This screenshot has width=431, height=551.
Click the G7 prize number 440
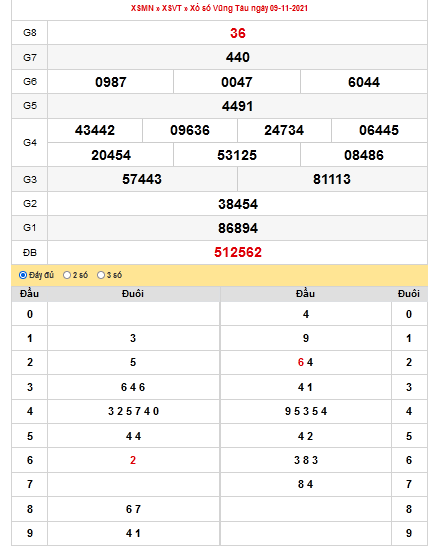click(238, 57)
